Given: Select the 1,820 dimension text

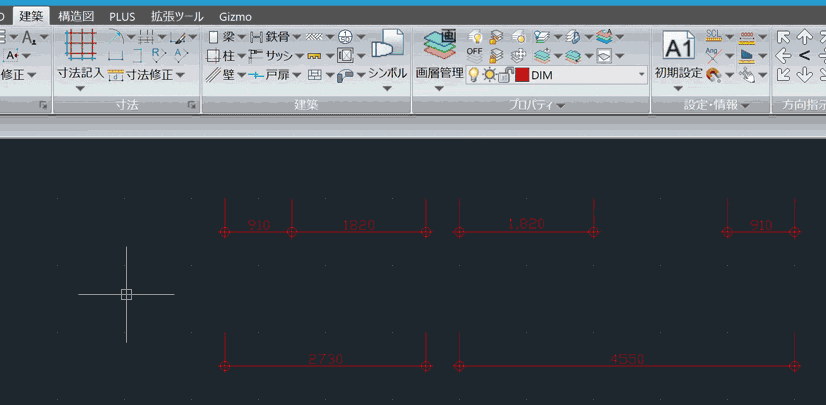Looking at the screenshot, I should point(526,224).
